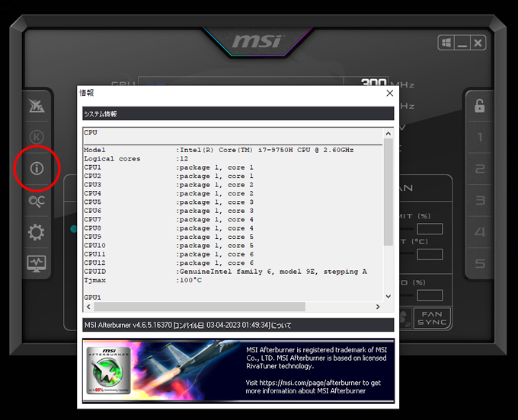This screenshot has width=518, height=420.
Task: Select profile slot 3
Action: pos(480,200)
